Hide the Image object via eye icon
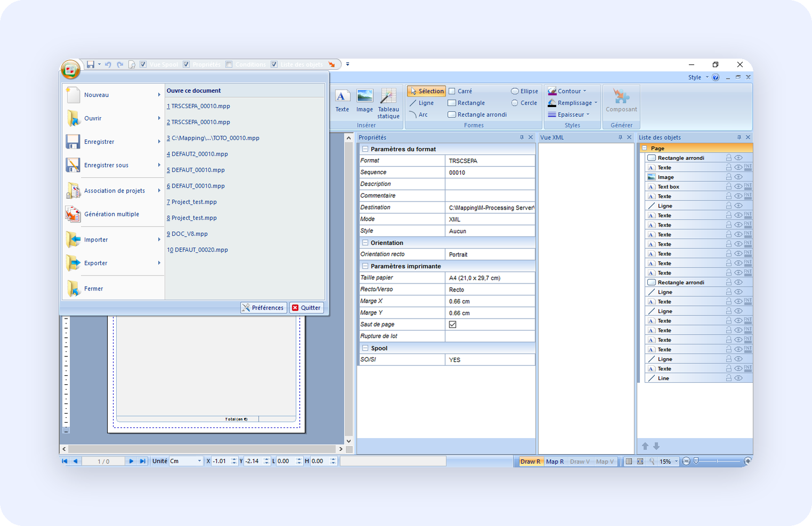 (x=738, y=177)
